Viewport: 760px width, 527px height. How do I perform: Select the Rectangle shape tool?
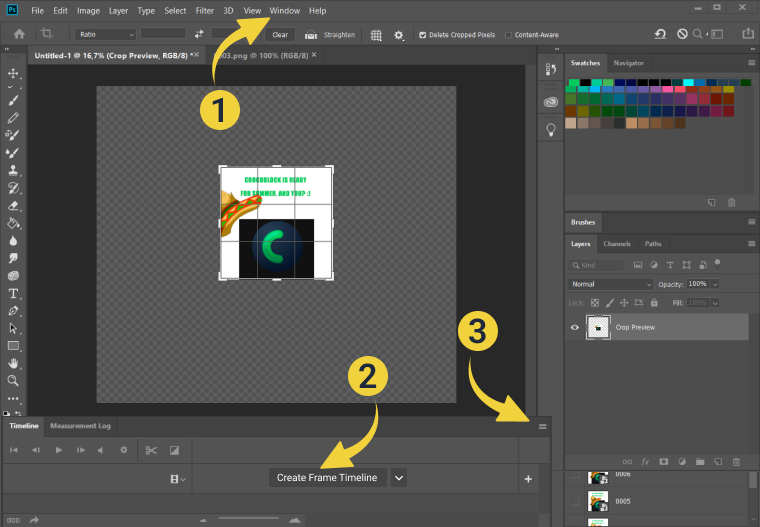[13, 346]
